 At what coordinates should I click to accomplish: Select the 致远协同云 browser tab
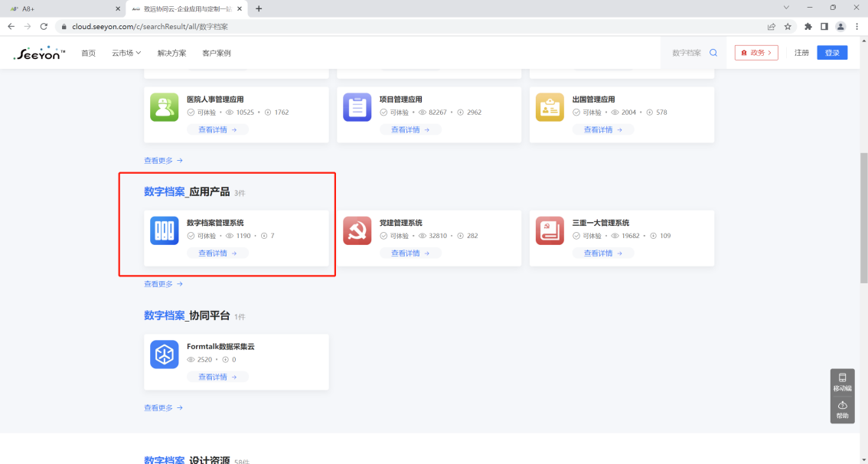pyautogui.click(x=187, y=9)
